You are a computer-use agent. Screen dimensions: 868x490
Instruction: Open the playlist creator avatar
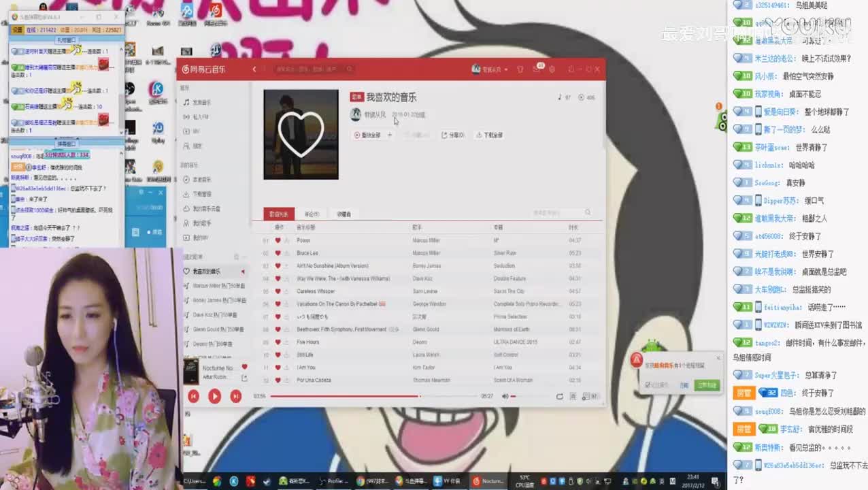click(355, 114)
